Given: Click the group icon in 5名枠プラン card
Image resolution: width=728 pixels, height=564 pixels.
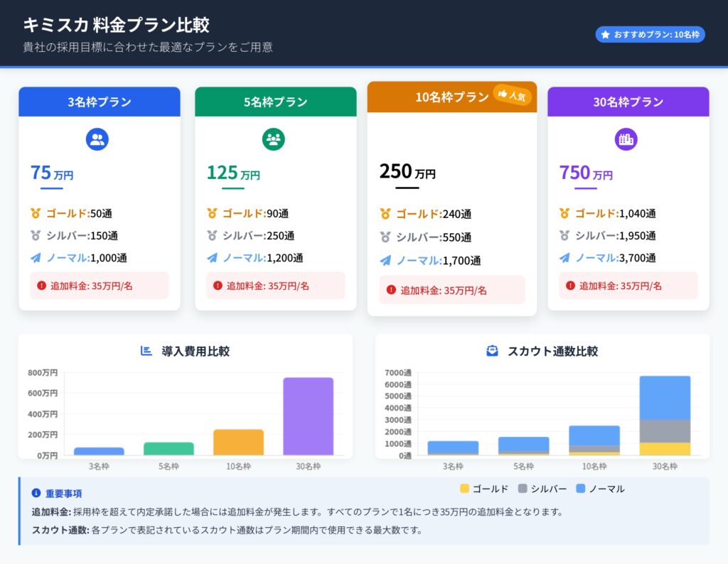Looking at the screenshot, I should click(x=274, y=139).
